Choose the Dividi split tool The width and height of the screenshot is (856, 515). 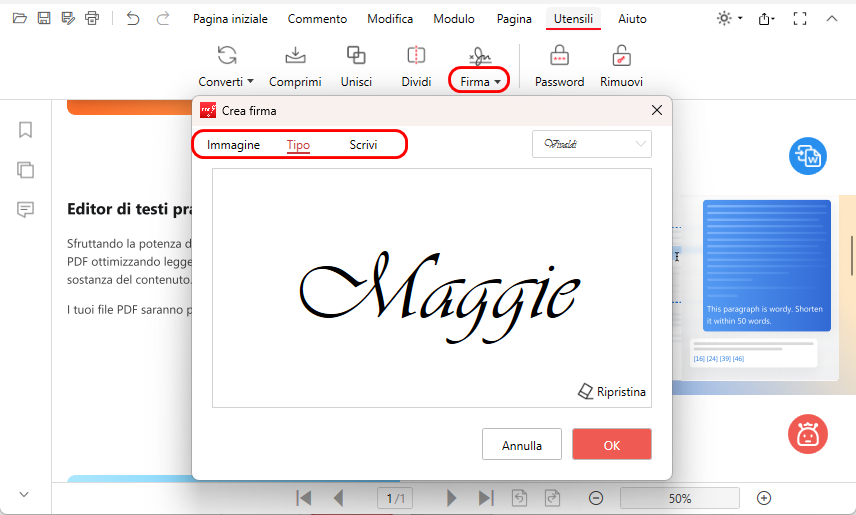(416, 66)
